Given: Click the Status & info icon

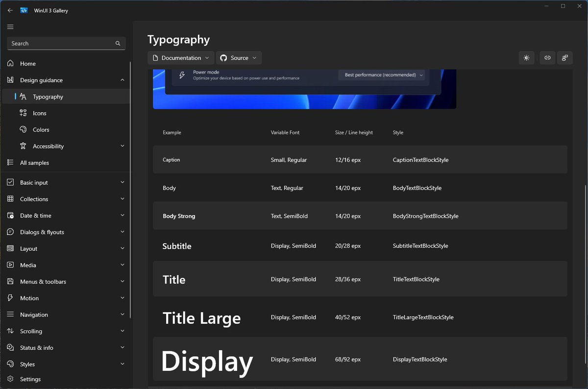Looking at the screenshot, I should click(x=10, y=348).
